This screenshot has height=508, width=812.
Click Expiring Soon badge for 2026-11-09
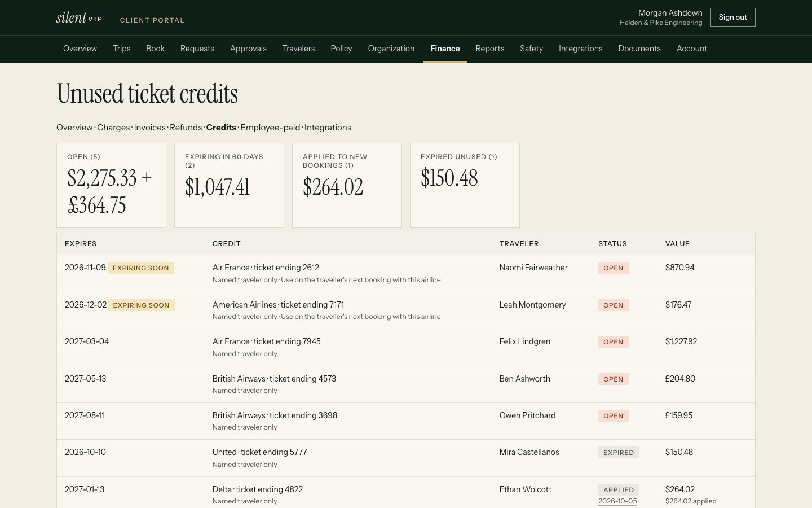tap(141, 268)
